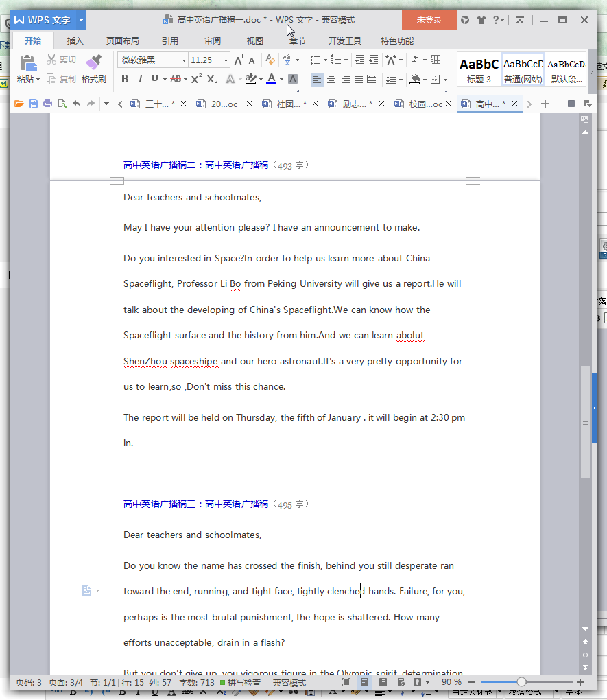Click the 未登录 (Not logged in) button
This screenshot has height=700, width=607.
point(429,20)
